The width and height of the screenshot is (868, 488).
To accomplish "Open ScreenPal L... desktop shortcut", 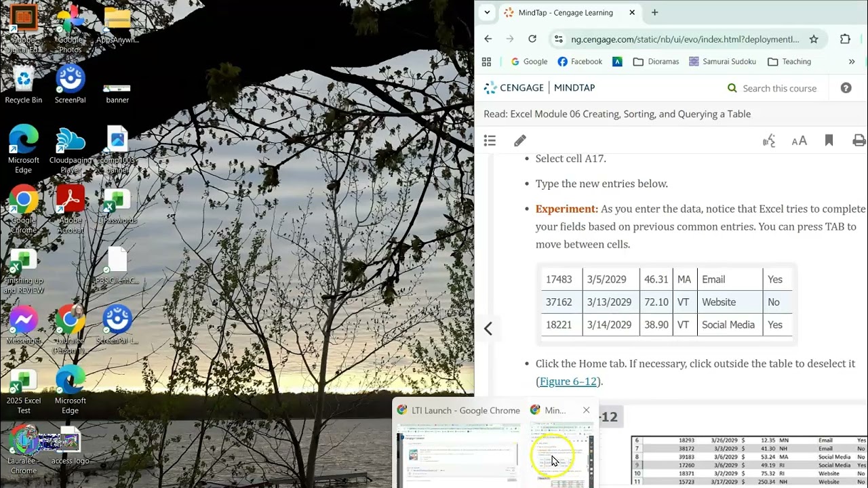I will tap(117, 324).
